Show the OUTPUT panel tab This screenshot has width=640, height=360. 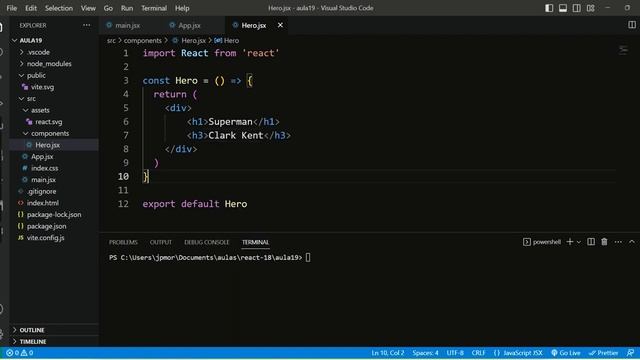161,242
